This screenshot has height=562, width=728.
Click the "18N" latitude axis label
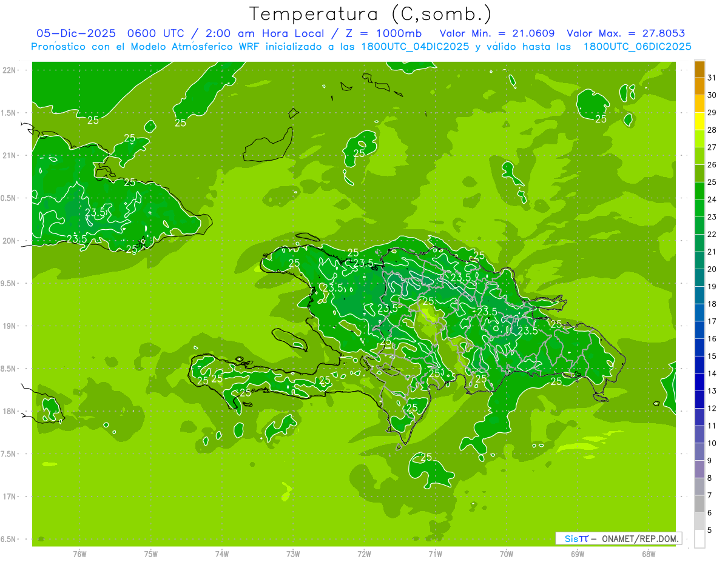tap(9, 411)
